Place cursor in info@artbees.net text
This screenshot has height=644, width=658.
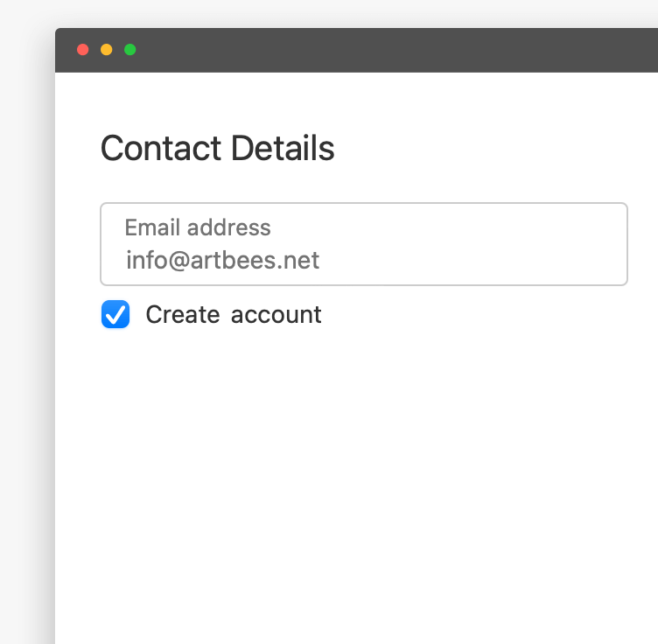click(x=223, y=260)
